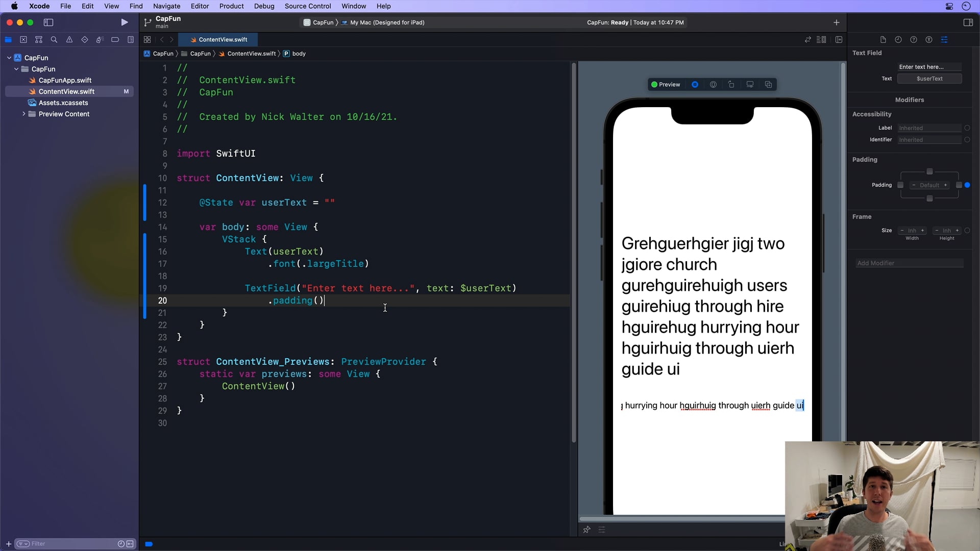Increase padding with the plus stepper
Screen dimensions: 980x551
[x=945, y=185]
